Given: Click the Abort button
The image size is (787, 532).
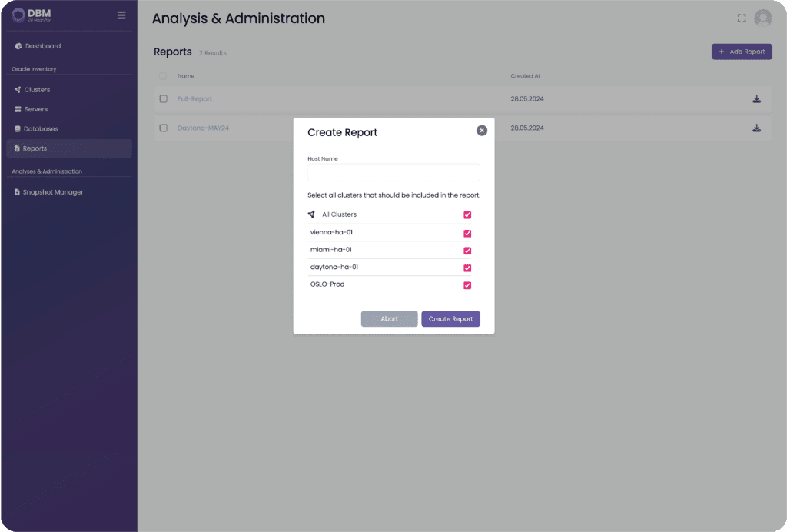Looking at the screenshot, I should click(x=390, y=319).
